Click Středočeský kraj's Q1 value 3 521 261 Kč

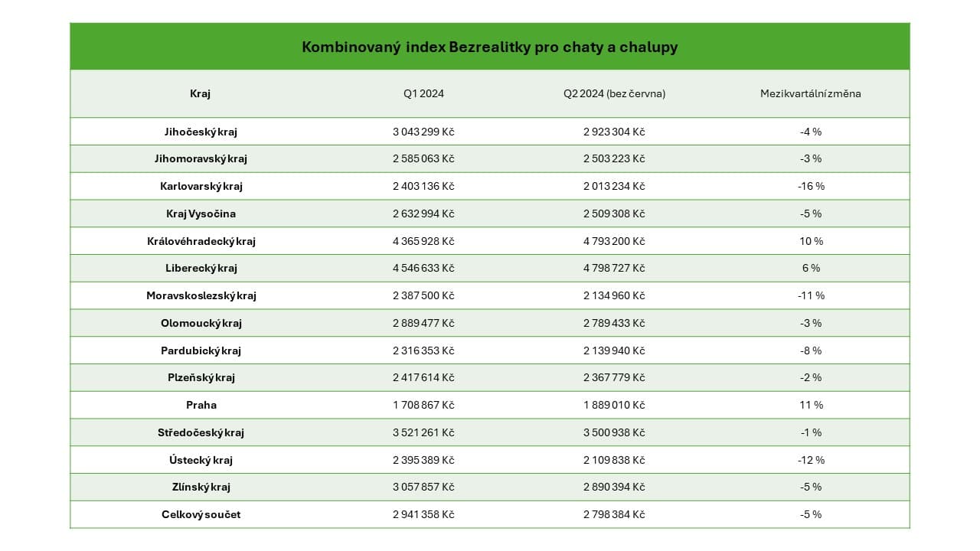[x=423, y=433]
